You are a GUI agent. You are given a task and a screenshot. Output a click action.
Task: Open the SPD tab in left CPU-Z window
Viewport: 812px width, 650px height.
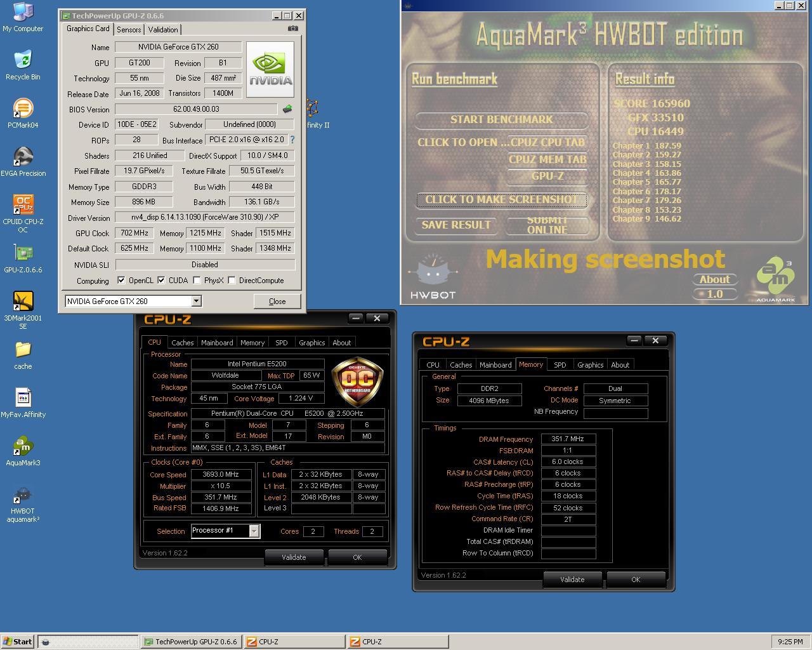point(281,343)
